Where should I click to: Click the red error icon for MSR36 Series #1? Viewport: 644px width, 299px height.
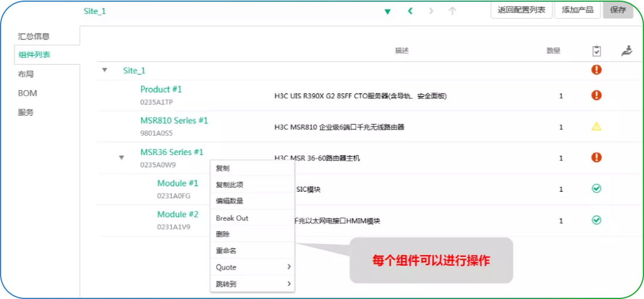click(597, 157)
